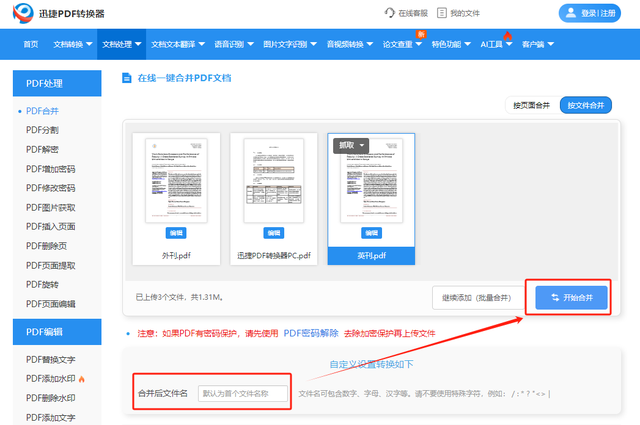The height and width of the screenshot is (425, 640).
Task: Click the user avatar icon in login button
Action: coord(571,13)
